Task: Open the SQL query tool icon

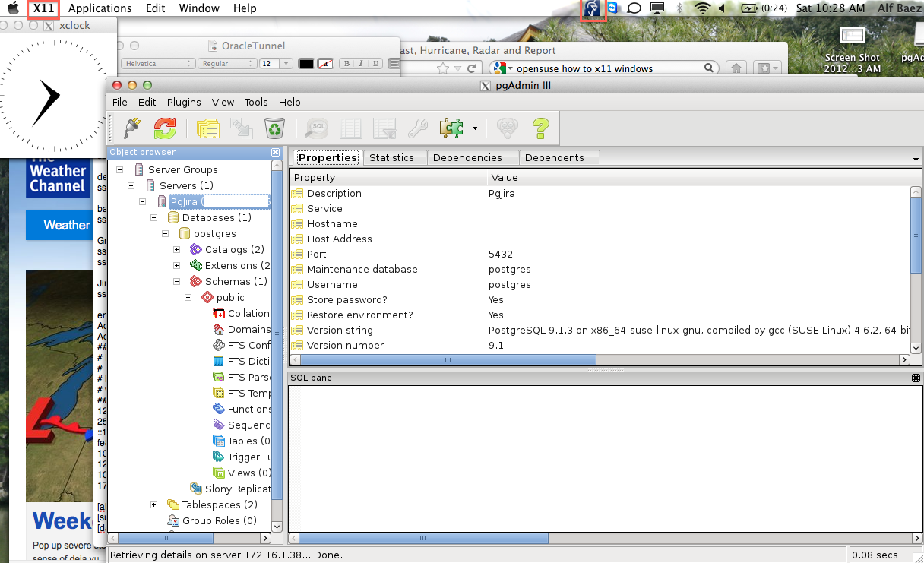Action: click(317, 128)
